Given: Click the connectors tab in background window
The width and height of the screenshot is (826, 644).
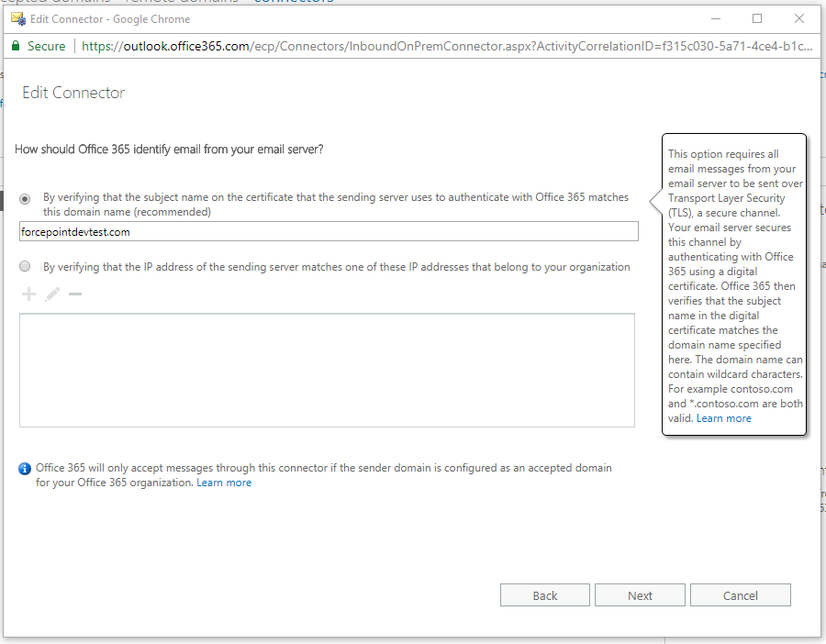Looking at the screenshot, I should pyautogui.click(x=294, y=2).
